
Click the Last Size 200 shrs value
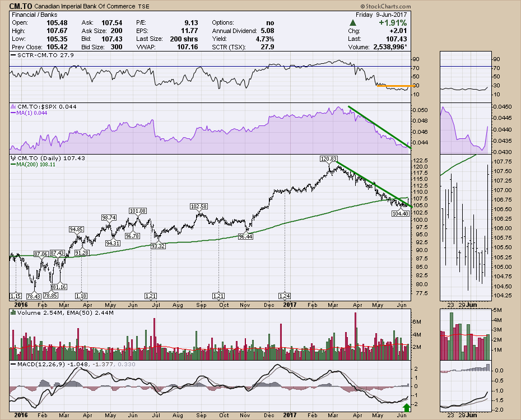[184, 39]
